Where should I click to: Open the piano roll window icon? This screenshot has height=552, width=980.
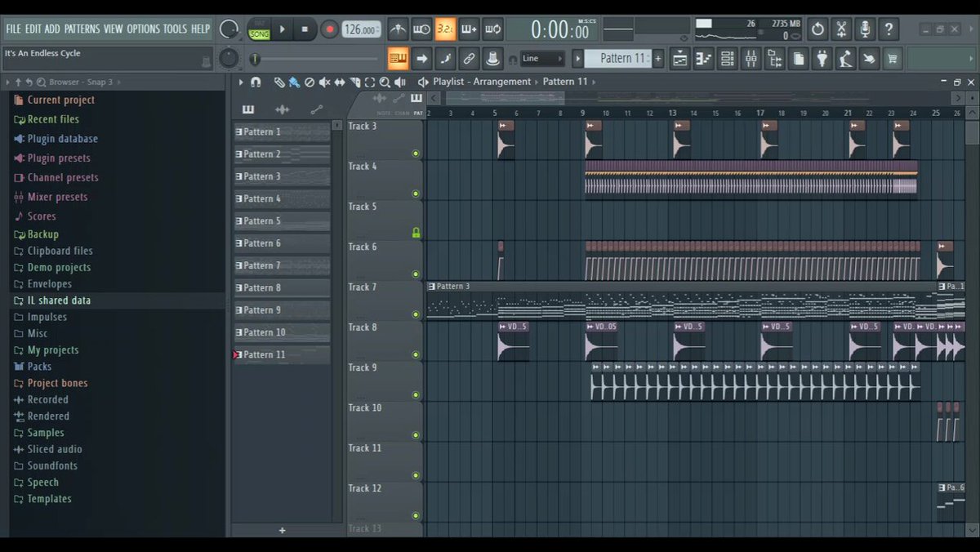point(703,59)
